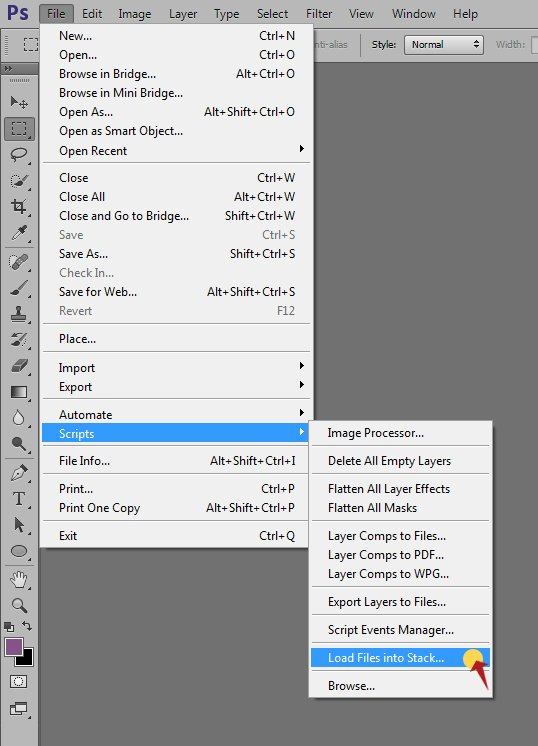Expand the Export submenu
Screen dimensions: 538x746
pyautogui.click(x=176, y=387)
